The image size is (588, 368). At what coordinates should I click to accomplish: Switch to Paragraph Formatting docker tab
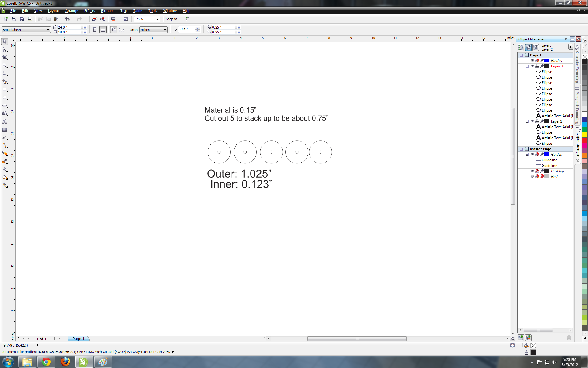pyautogui.click(x=577, y=105)
